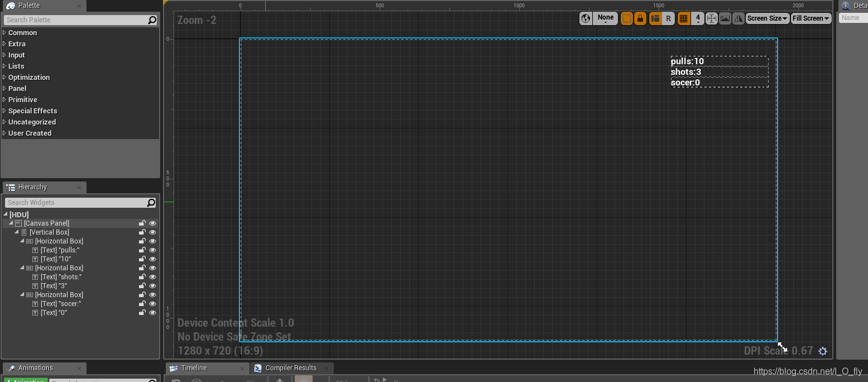The width and height of the screenshot is (868, 382).
Task: Open the grid snap size 4 dropdown
Action: click(698, 18)
